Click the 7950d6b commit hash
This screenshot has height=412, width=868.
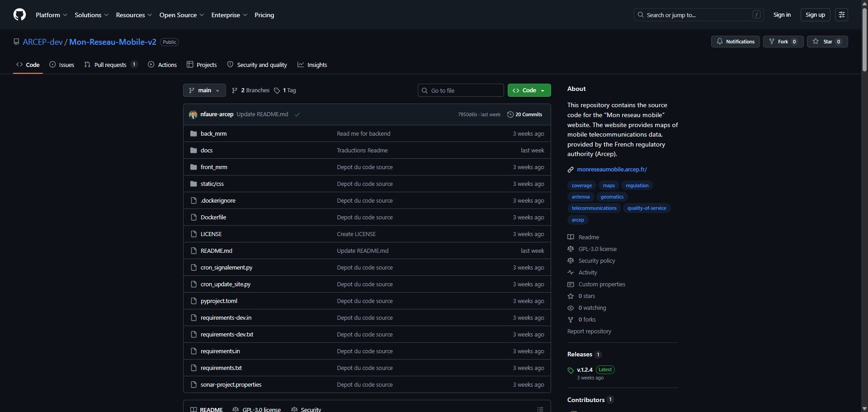tap(467, 115)
